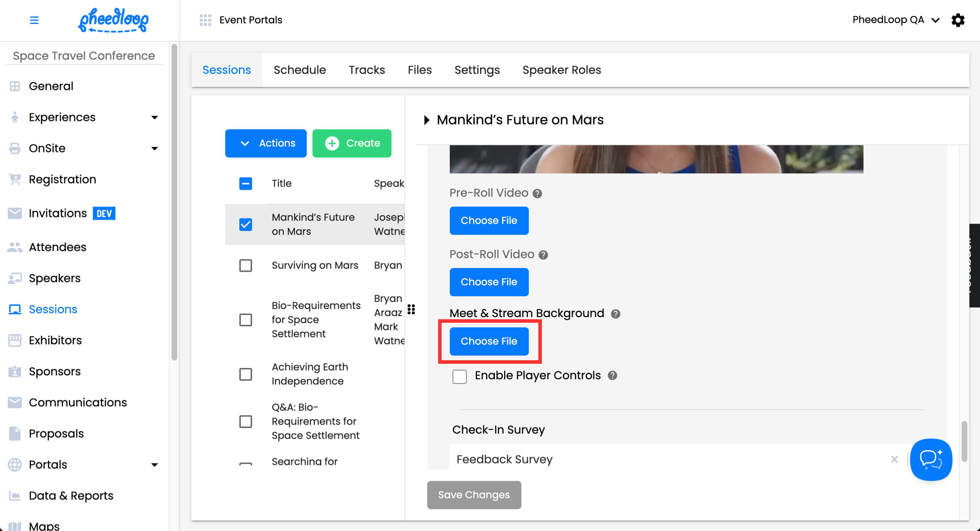Uncheck Mankind's Future on Mars row
This screenshot has height=531, width=980.
pyautogui.click(x=245, y=224)
